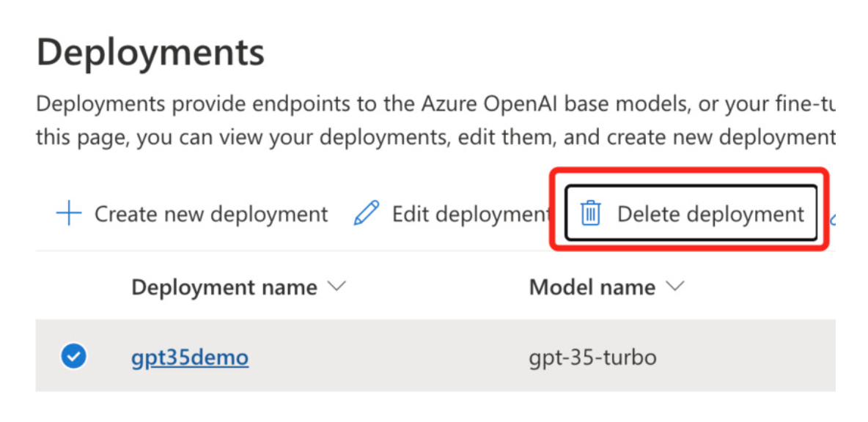This screenshot has width=868, height=422.
Task: Click blank header area left of Deployment name
Action: click(81, 287)
